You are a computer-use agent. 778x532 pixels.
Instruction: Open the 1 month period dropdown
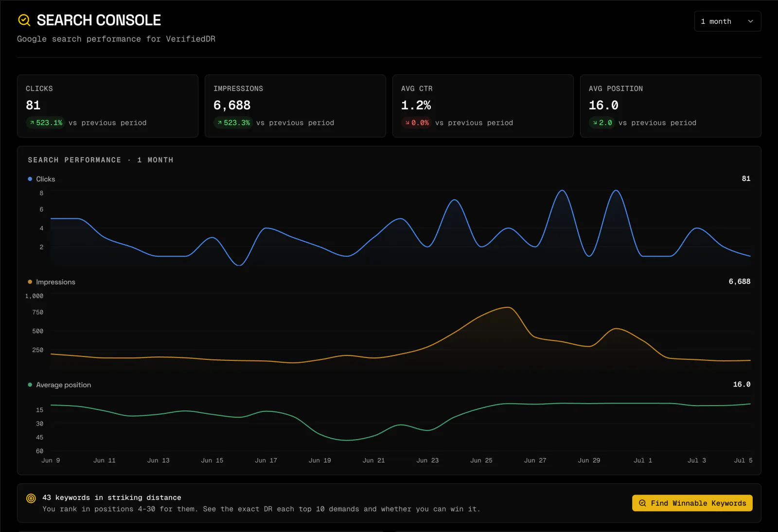727,21
